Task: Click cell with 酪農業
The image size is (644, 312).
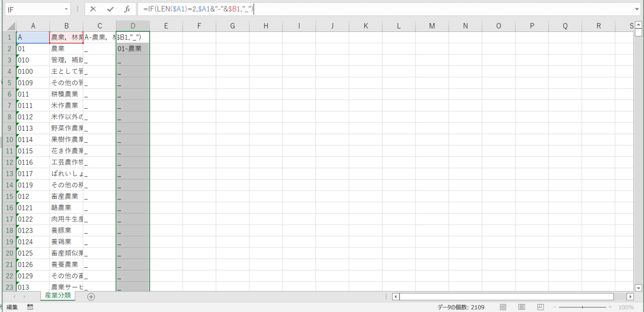Action: point(66,207)
